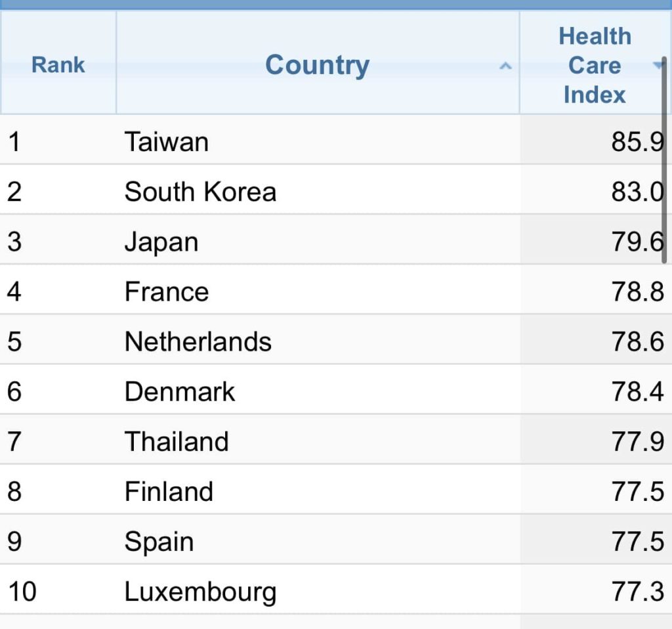The image size is (672, 629).
Task: Click the Finland country name
Action: [x=169, y=491]
